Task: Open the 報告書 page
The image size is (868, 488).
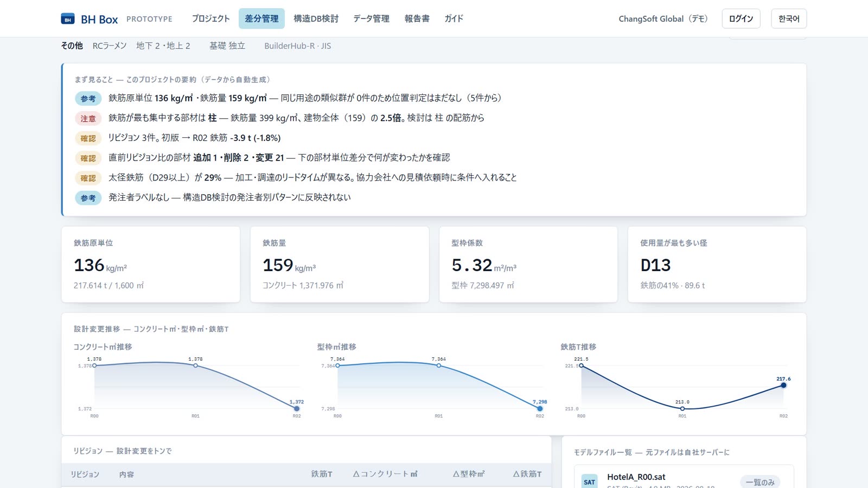Action: [417, 18]
